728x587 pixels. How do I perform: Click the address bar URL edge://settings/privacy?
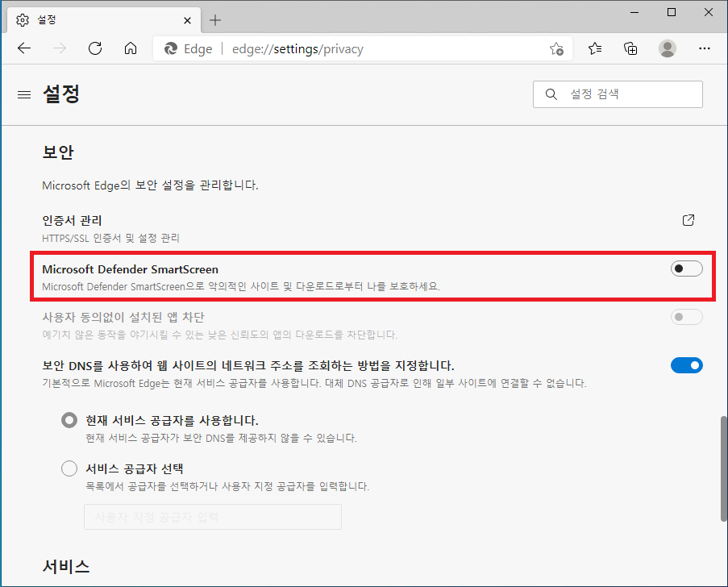coord(297,48)
